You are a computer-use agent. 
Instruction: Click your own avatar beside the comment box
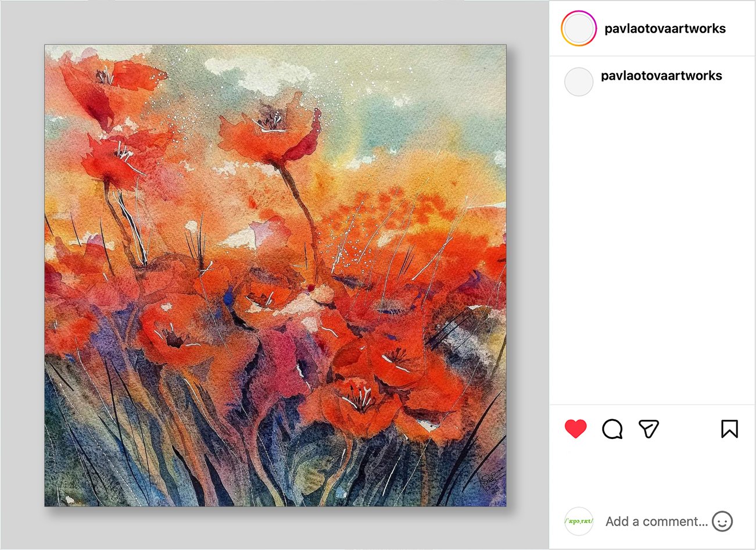(x=579, y=521)
